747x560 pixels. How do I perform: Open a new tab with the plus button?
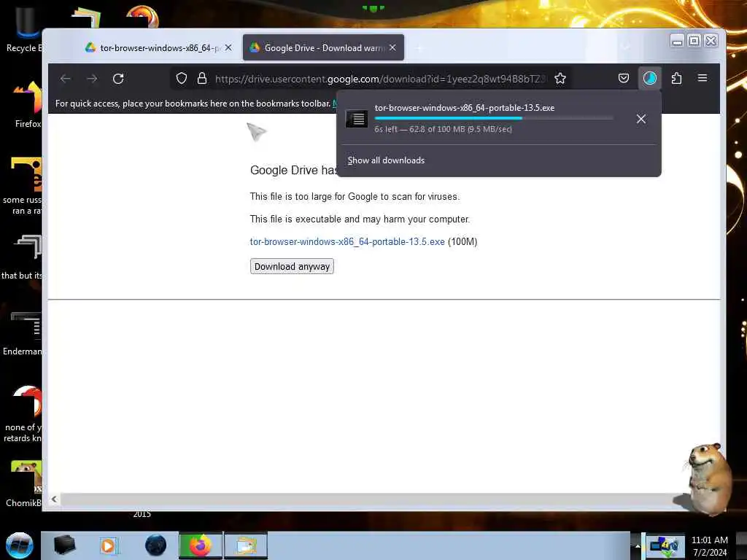[419, 48]
